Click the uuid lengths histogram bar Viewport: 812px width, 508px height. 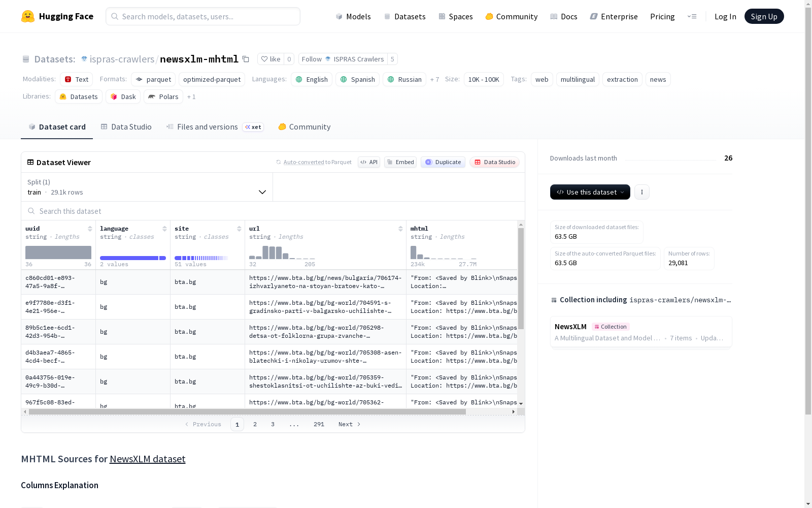(x=58, y=252)
